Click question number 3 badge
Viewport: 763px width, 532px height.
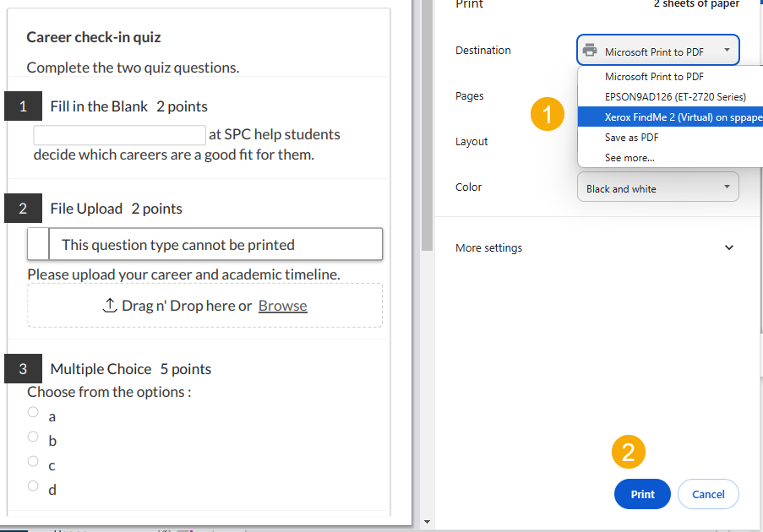point(23,368)
